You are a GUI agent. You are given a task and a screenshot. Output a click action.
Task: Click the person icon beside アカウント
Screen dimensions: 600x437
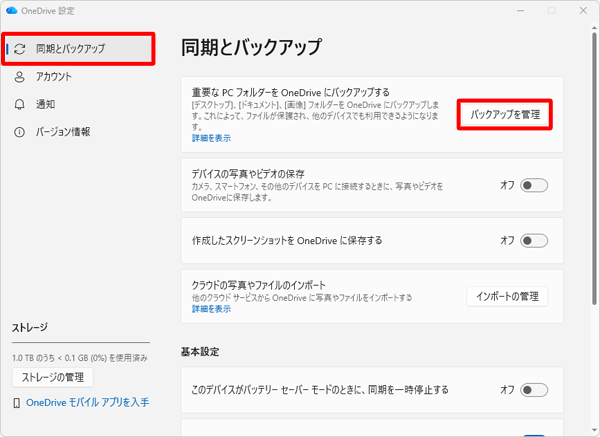point(19,77)
